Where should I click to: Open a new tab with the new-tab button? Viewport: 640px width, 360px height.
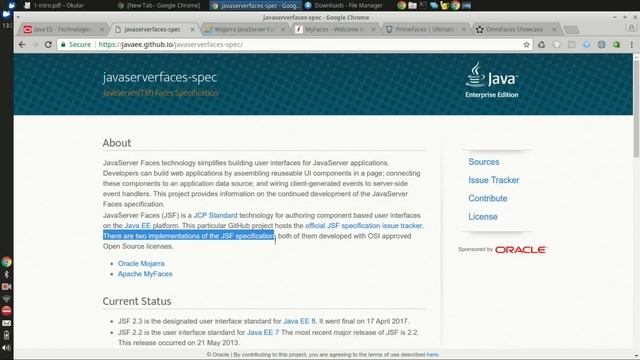pos(571,29)
